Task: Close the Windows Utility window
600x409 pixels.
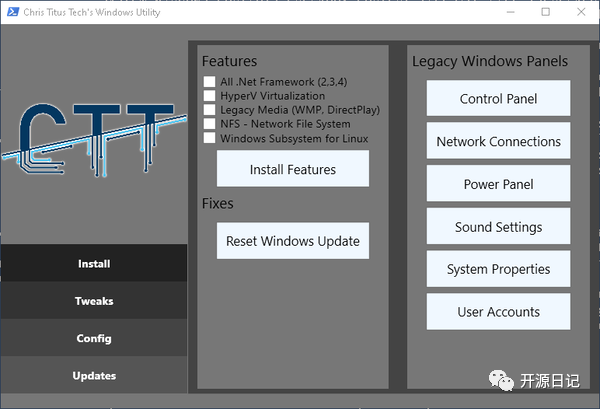Action: pyautogui.click(x=581, y=12)
